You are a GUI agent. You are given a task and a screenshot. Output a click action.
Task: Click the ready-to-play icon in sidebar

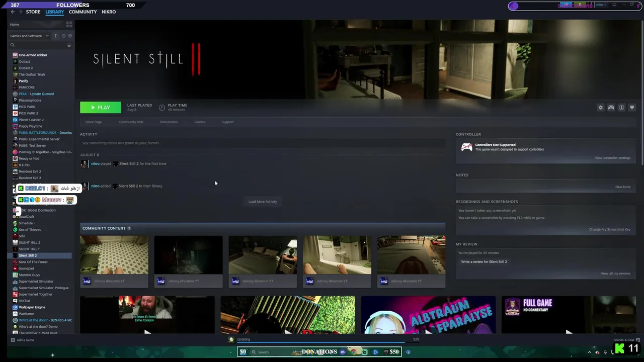coord(70,36)
